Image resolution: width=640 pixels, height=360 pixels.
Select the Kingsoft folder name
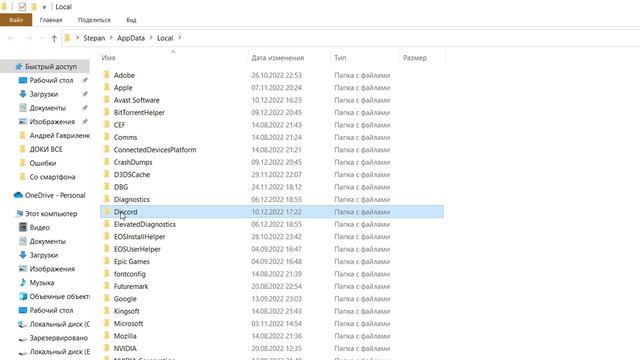click(x=127, y=311)
